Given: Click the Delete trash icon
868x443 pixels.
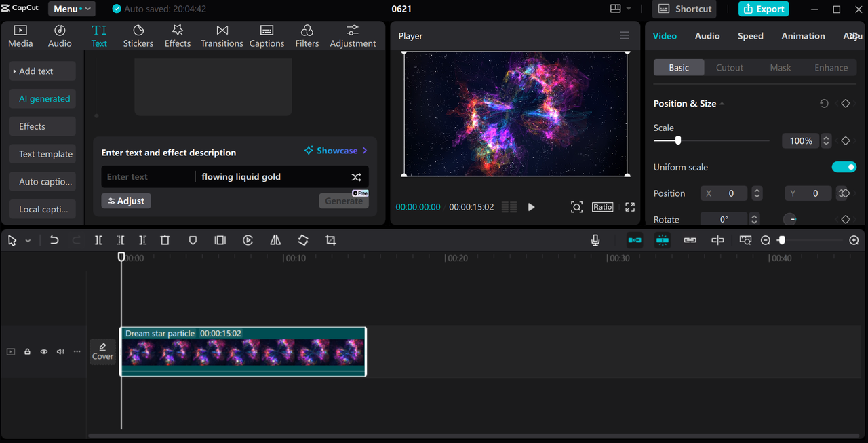Looking at the screenshot, I should coord(165,240).
